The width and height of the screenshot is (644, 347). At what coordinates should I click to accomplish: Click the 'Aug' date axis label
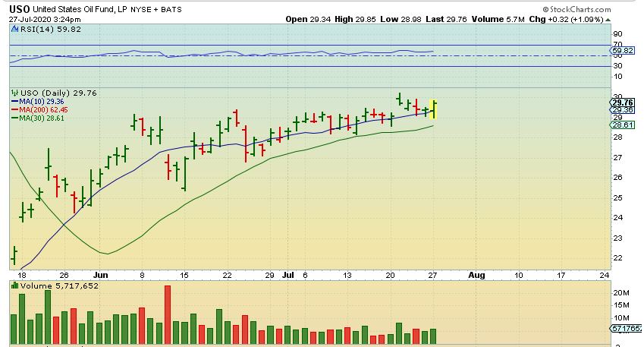(476, 275)
